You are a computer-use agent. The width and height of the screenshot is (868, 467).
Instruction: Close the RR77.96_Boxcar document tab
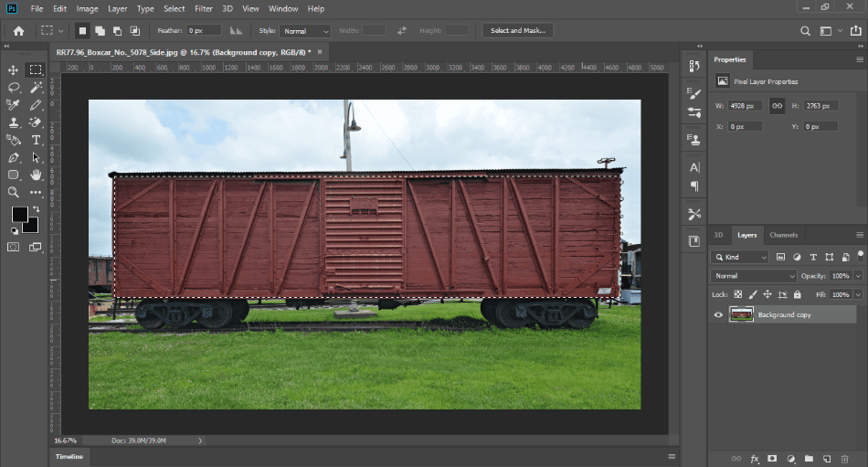(320, 52)
